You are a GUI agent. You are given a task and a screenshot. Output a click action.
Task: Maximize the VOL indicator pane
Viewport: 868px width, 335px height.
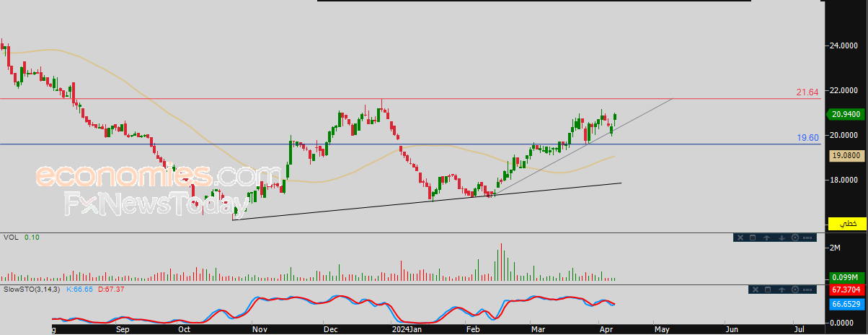753,238
